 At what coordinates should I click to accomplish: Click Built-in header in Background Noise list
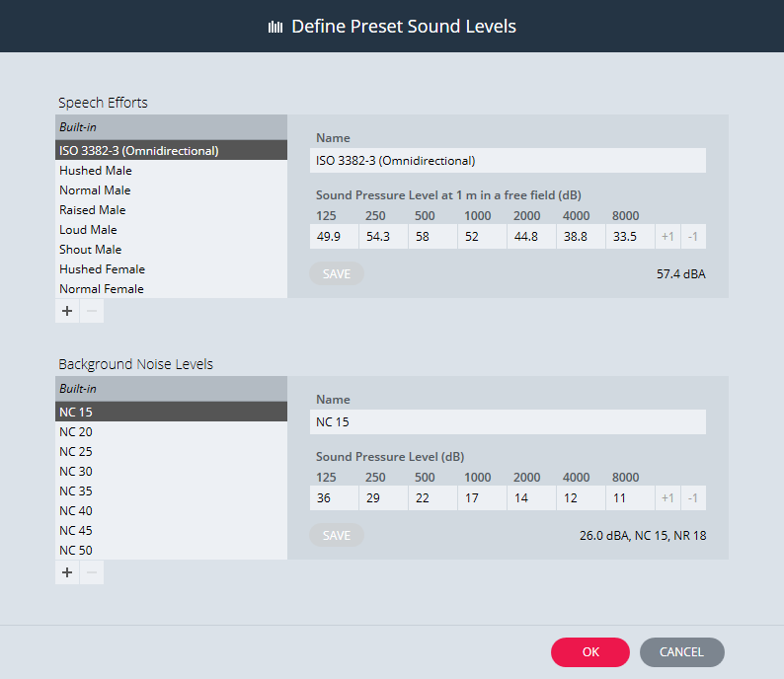click(171, 388)
